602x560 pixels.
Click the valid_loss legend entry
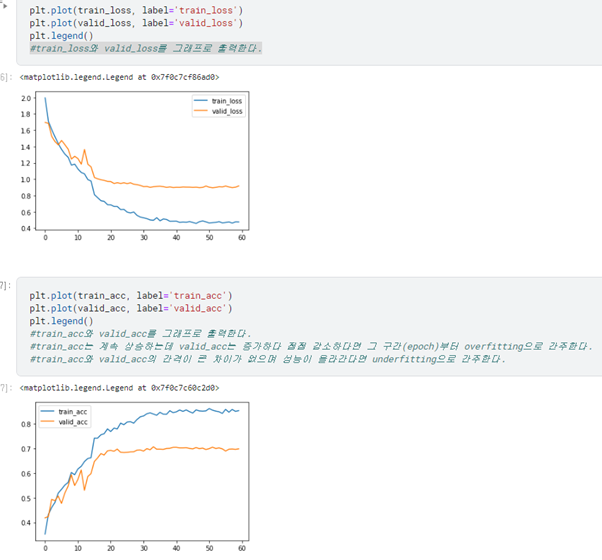218,111
